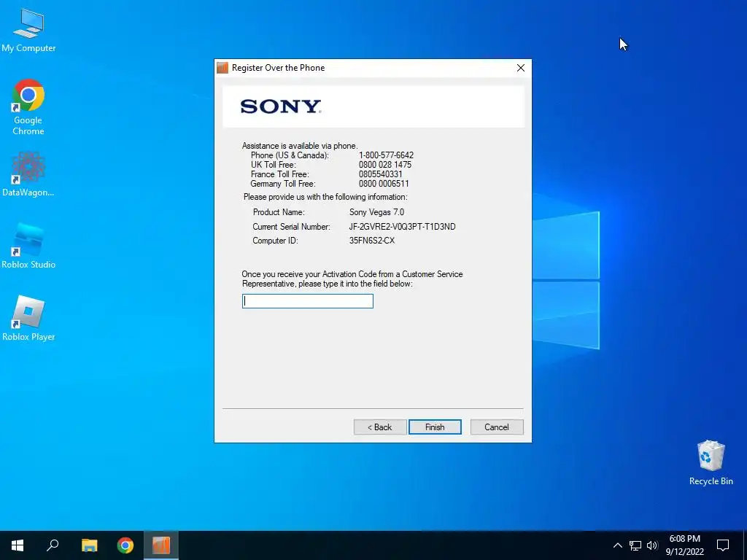This screenshot has height=560, width=747.
Task: Open Chrome from the taskbar
Action: tap(125, 545)
